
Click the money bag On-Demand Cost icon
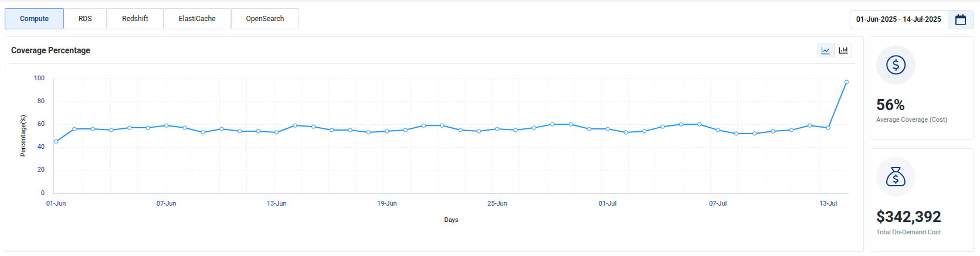click(896, 176)
